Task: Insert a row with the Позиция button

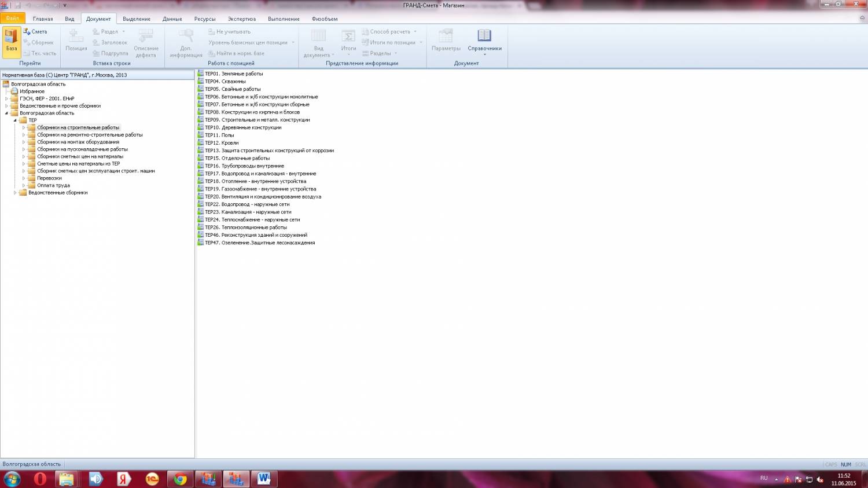Action: click(x=76, y=41)
